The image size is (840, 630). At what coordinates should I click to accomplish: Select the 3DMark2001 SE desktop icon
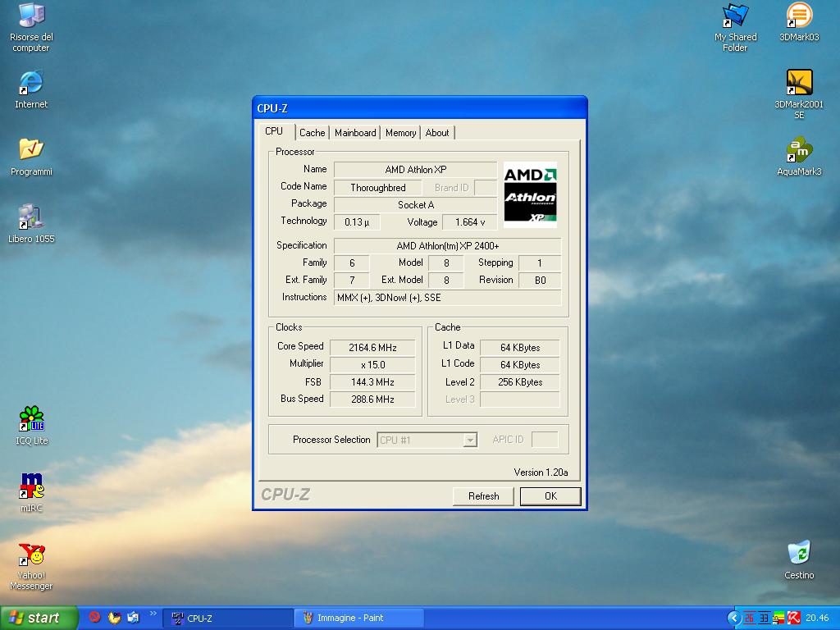(799, 94)
